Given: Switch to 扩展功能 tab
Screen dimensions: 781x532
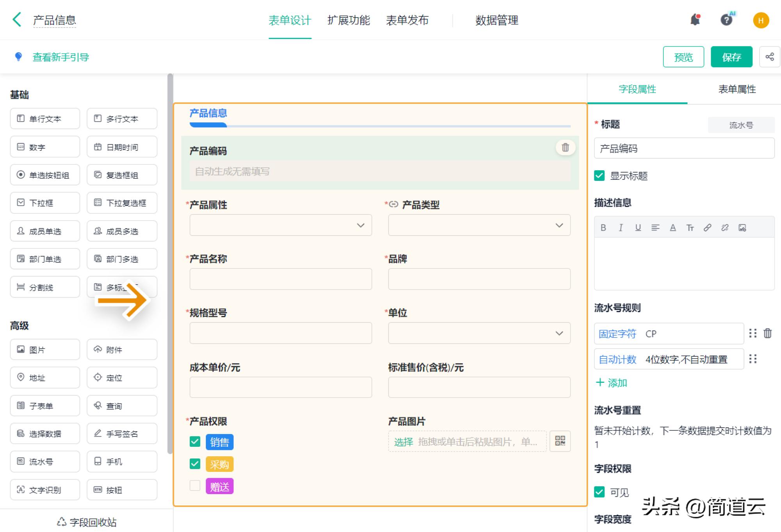Looking at the screenshot, I should (348, 20).
